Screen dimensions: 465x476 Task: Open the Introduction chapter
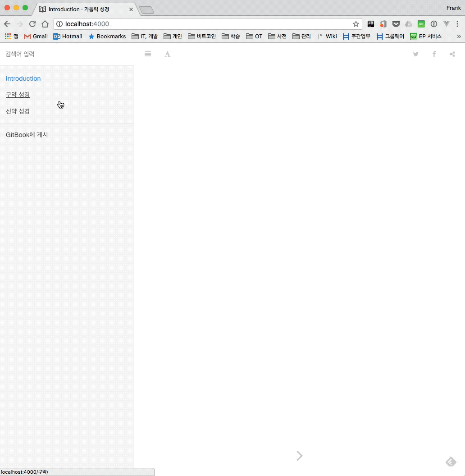(23, 78)
